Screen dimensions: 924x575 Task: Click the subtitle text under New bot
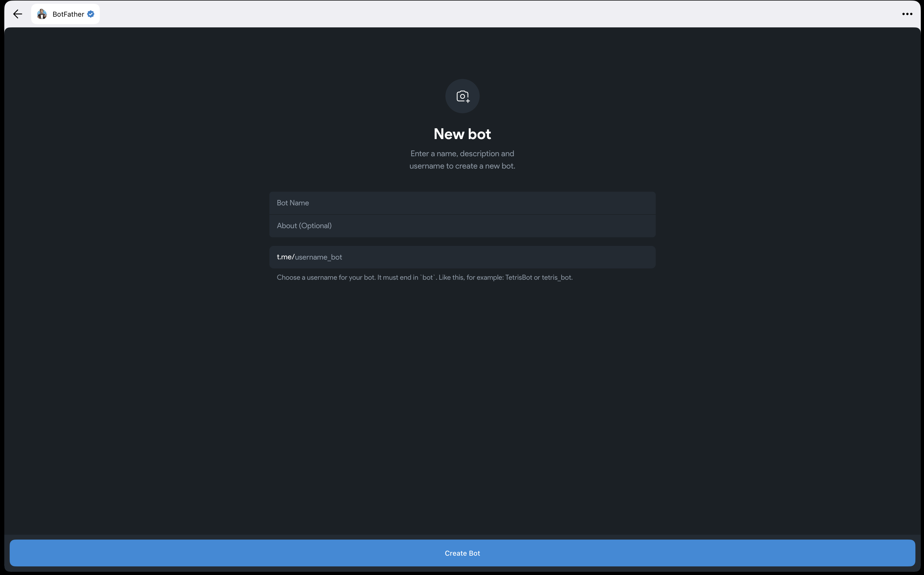pos(462,160)
